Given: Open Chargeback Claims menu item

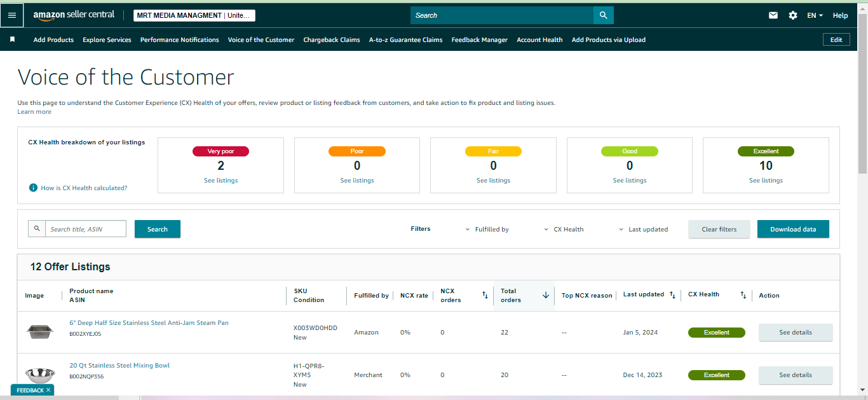Looking at the screenshot, I should [x=332, y=39].
